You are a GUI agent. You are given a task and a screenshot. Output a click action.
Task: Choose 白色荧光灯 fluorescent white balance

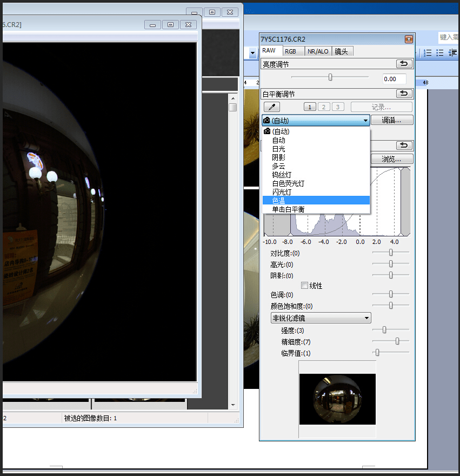coord(316,183)
